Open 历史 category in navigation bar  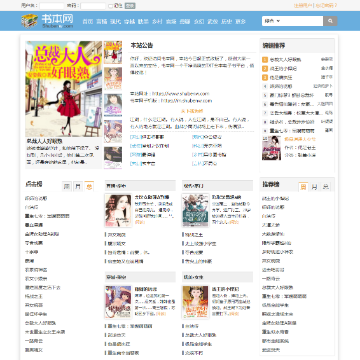pos(226,21)
